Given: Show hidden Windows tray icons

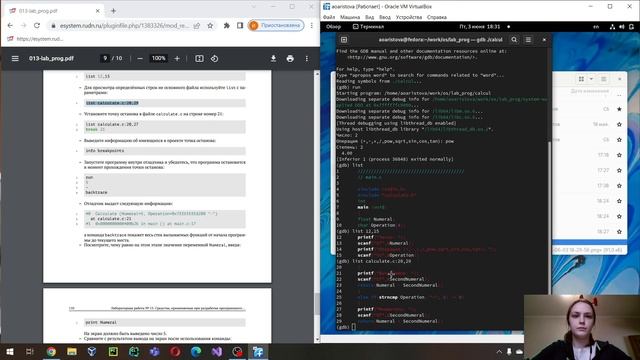Looking at the screenshot, I should (x=499, y=351).
